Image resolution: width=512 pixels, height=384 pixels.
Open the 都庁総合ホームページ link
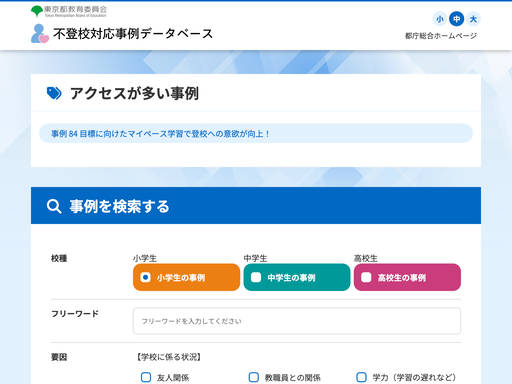click(x=441, y=36)
